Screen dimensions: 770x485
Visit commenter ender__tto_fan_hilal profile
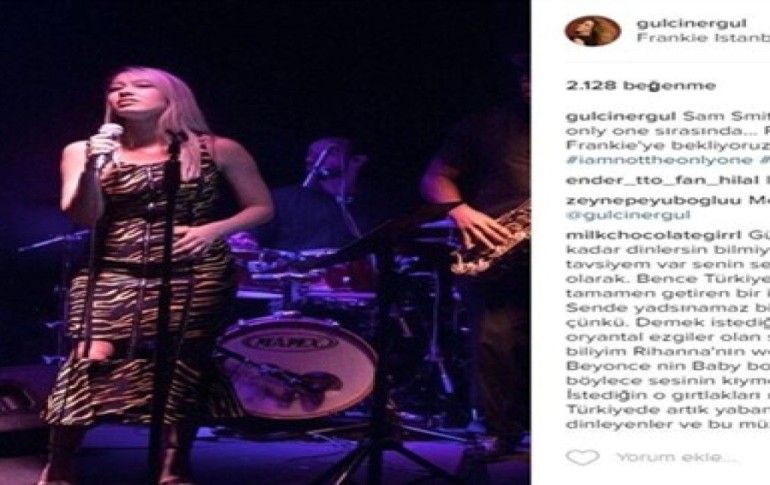(x=662, y=181)
